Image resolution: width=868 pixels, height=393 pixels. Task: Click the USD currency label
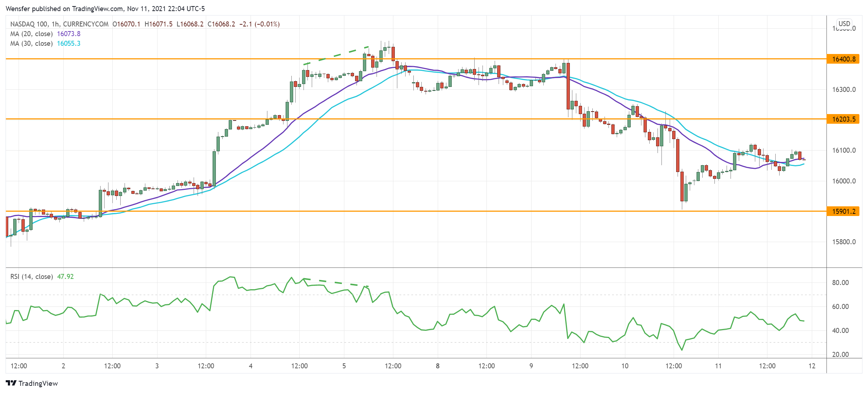pos(844,24)
